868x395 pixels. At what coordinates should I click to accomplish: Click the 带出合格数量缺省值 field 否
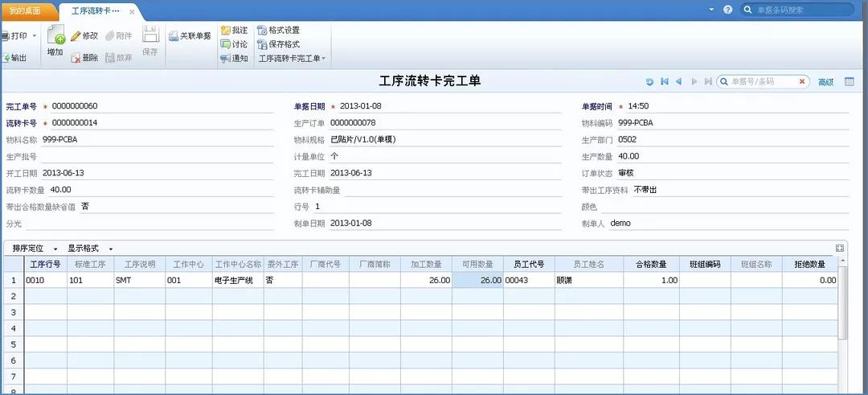coord(177,207)
